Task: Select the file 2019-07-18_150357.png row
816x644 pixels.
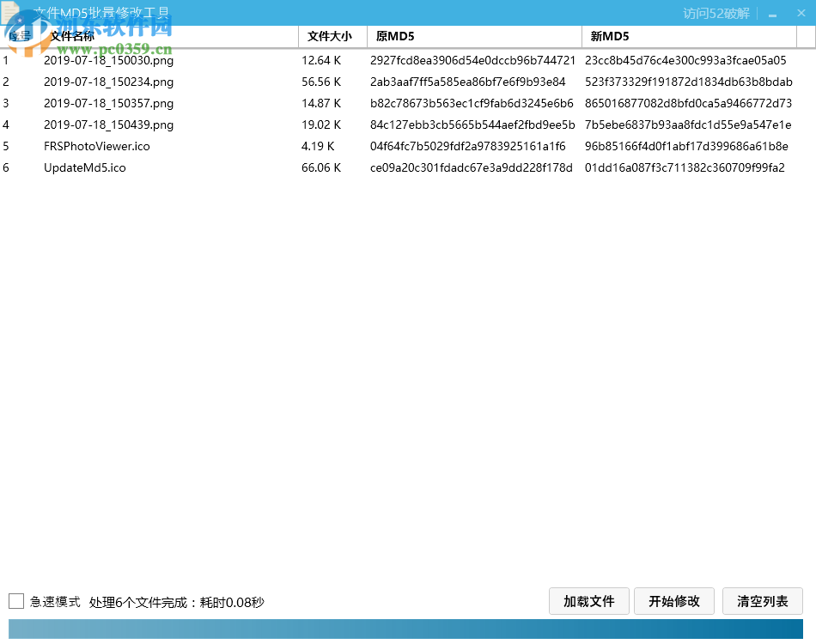Action: [107, 103]
